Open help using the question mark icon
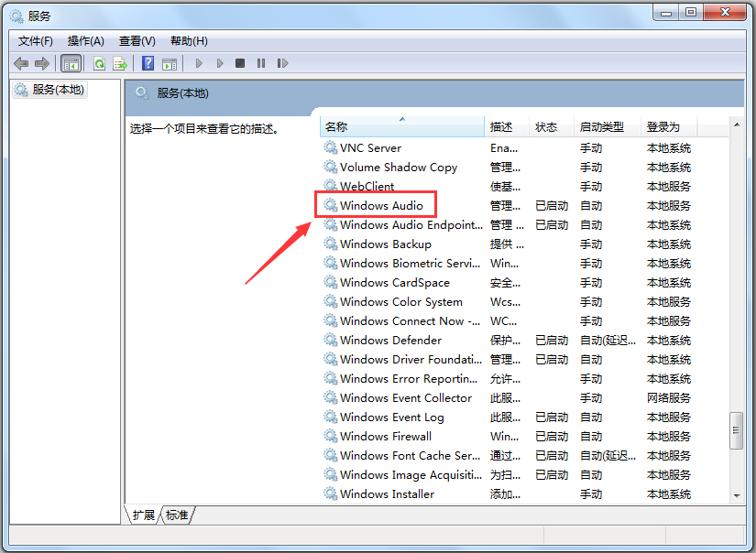The height and width of the screenshot is (553, 756). [x=148, y=62]
